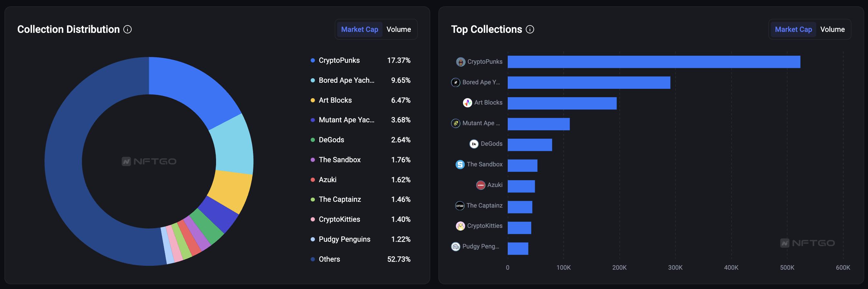
Task: Click Art Blocks legend label
Action: [x=335, y=100]
